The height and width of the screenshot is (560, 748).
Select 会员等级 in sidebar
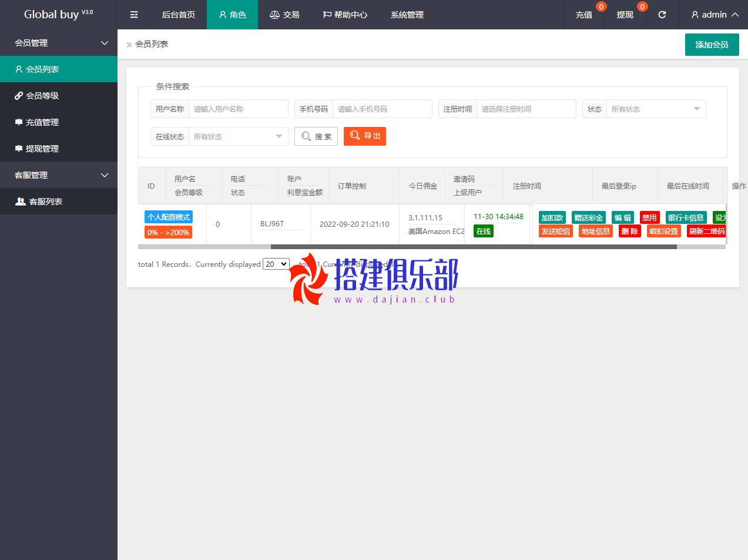pos(59,96)
